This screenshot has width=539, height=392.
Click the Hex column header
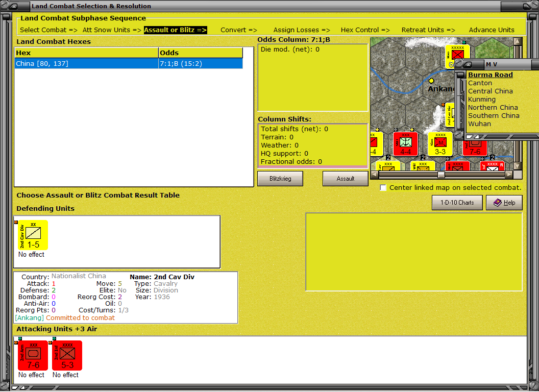[x=86, y=53]
